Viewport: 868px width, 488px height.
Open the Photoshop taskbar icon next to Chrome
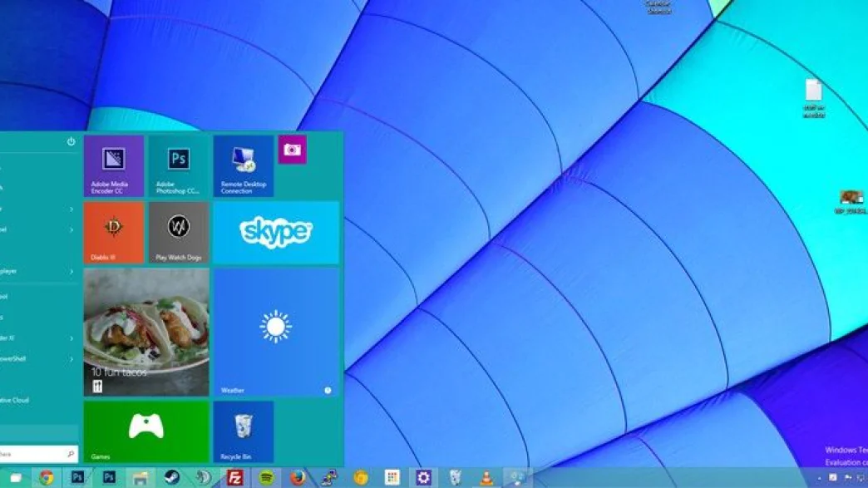point(77,477)
